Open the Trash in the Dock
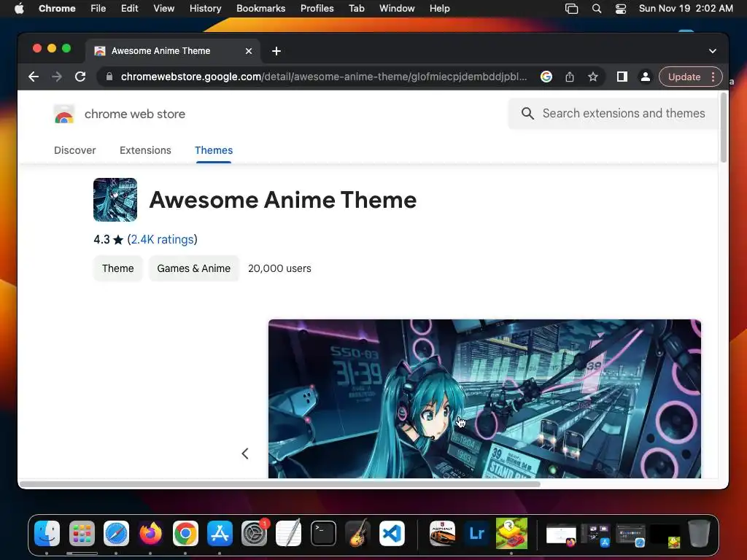 click(699, 534)
